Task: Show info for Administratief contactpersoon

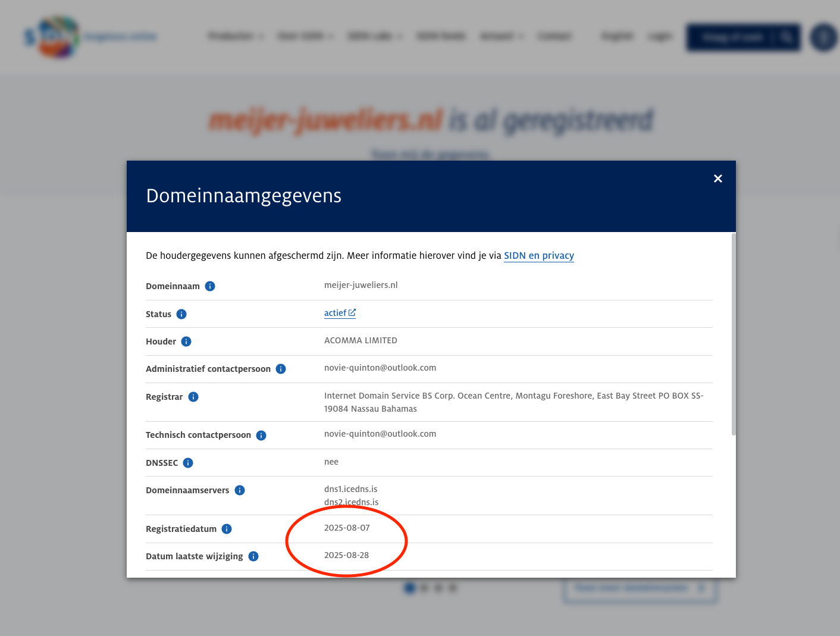Action: (x=281, y=369)
